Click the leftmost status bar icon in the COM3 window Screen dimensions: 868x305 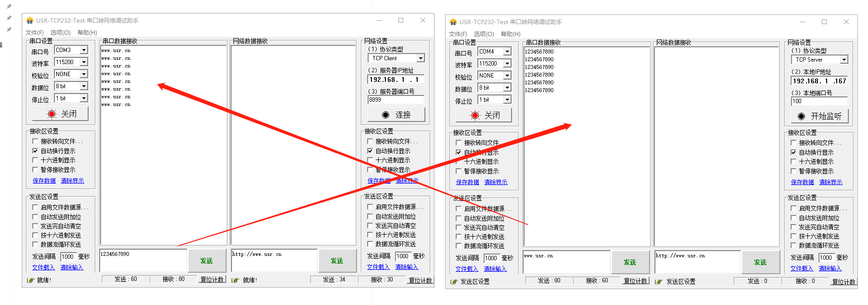point(30,280)
